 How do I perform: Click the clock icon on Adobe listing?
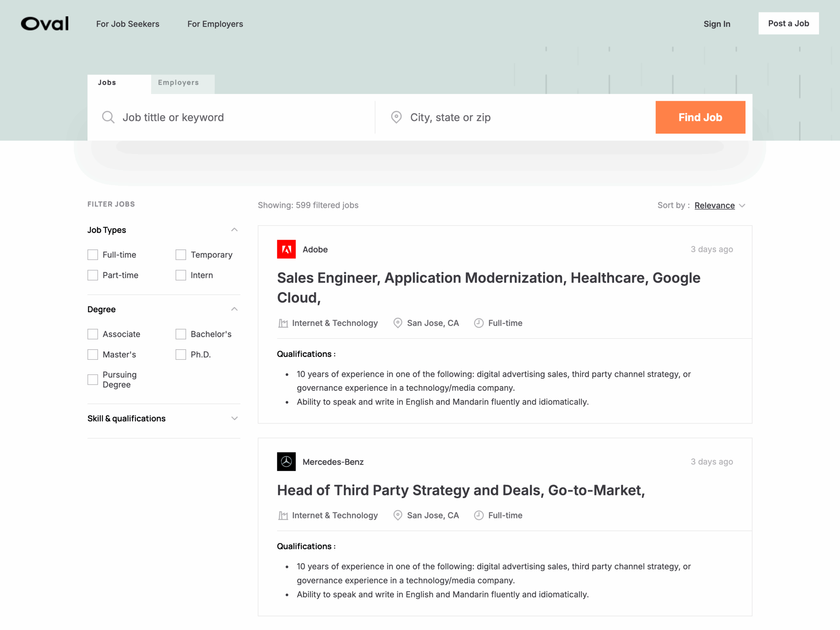(x=478, y=323)
